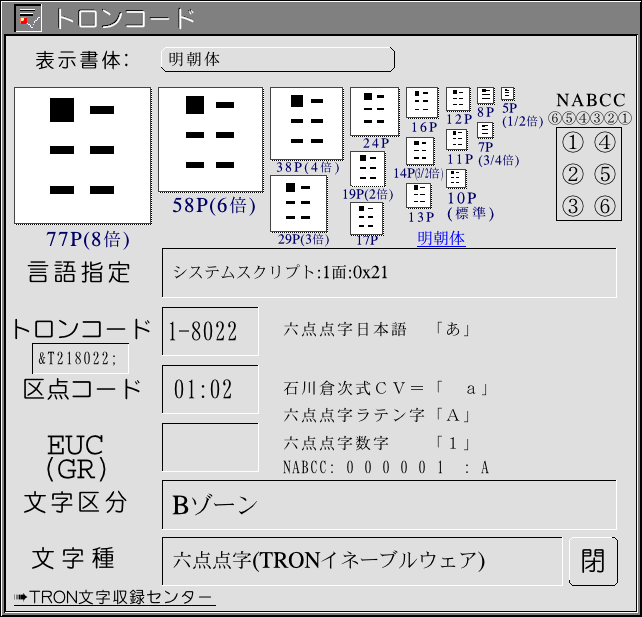Click the 17P glyph sample icon

click(367, 217)
